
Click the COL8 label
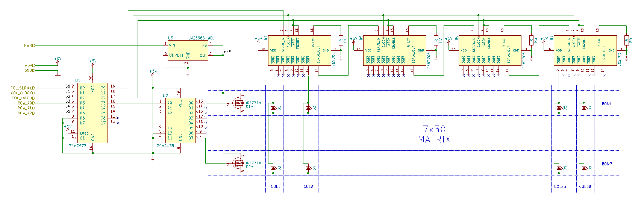[x=308, y=186]
